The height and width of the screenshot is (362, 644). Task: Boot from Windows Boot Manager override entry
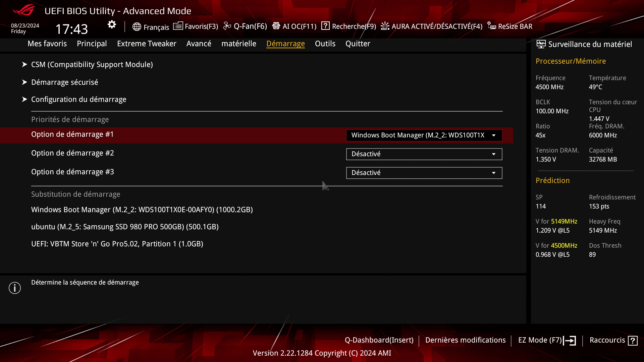coord(142,210)
